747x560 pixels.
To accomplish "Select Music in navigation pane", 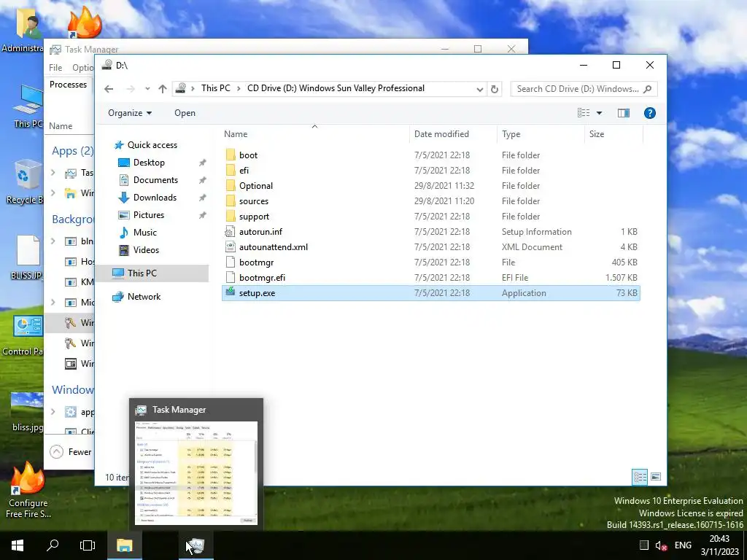I will tap(145, 233).
